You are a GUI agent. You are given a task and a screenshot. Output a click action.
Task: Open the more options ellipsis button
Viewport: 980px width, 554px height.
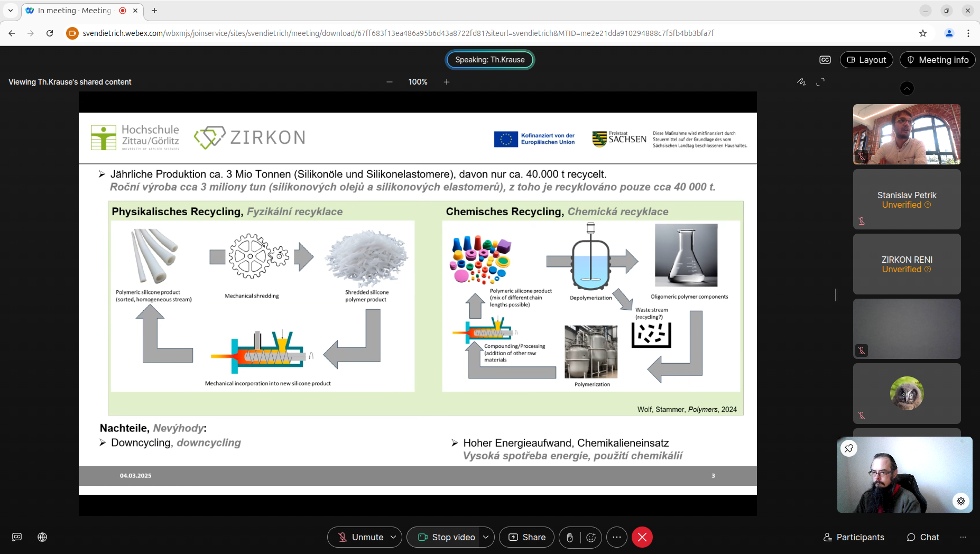point(617,537)
